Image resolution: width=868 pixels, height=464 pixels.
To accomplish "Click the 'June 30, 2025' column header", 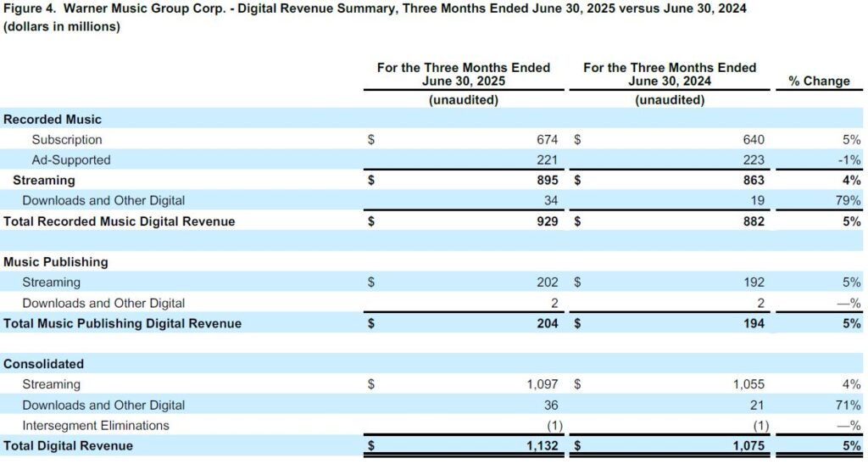I will 464,74.
